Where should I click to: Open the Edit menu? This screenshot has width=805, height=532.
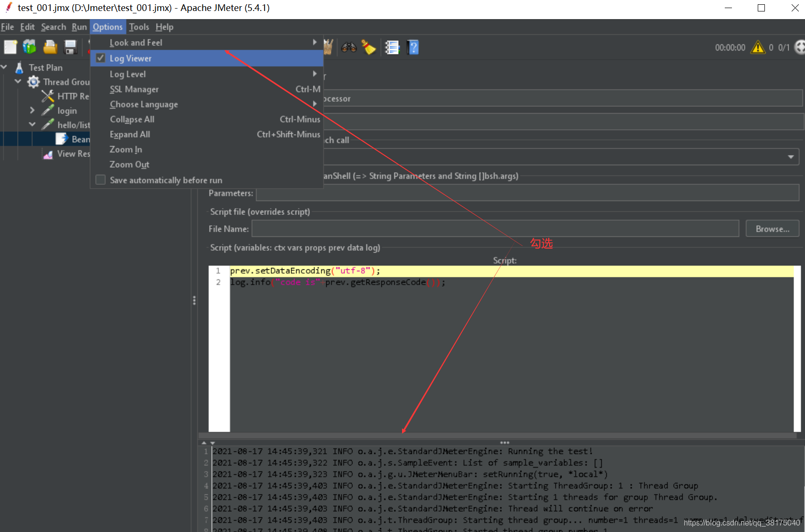click(27, 27)
